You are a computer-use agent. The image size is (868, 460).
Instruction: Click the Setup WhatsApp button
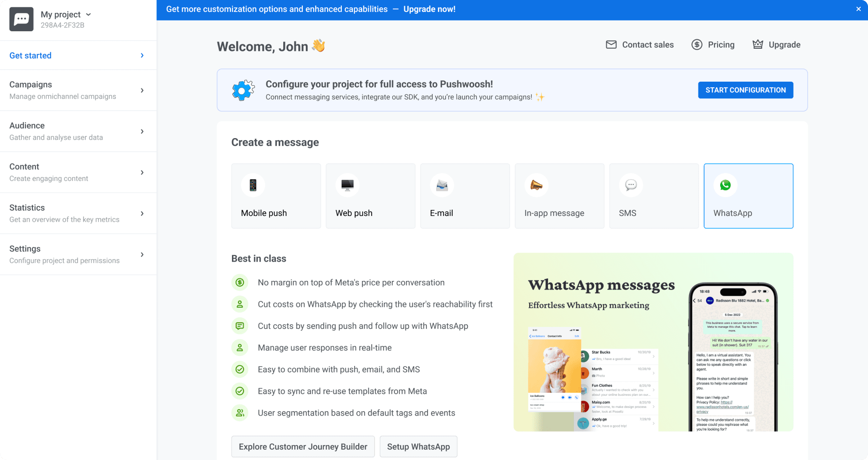pyautogui.click(x=418, y=447)
